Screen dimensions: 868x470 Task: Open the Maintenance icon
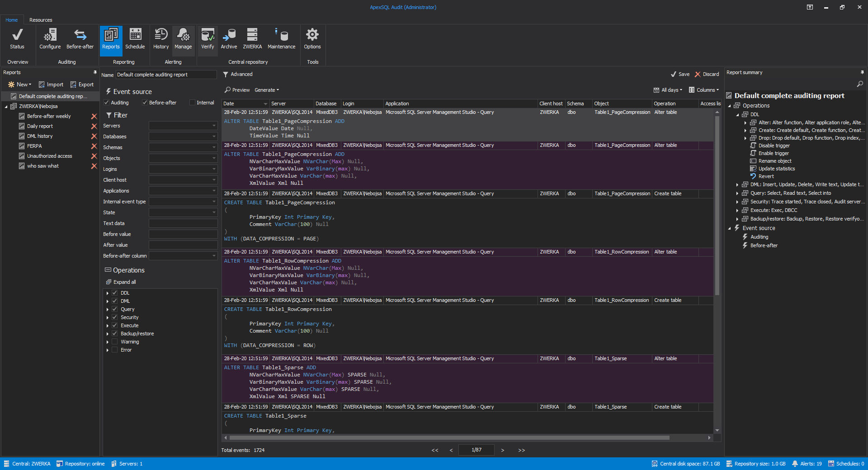tap(281, 39)
